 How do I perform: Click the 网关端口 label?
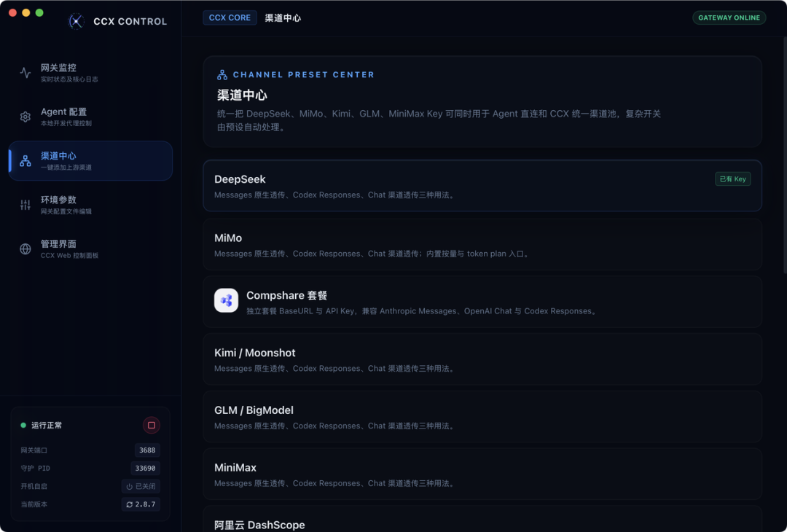coord(34,450)
